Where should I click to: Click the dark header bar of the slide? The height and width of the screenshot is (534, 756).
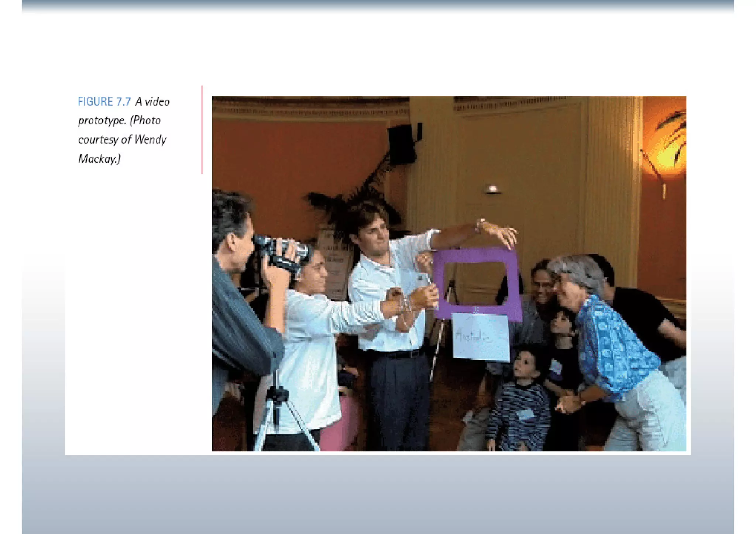378,5
